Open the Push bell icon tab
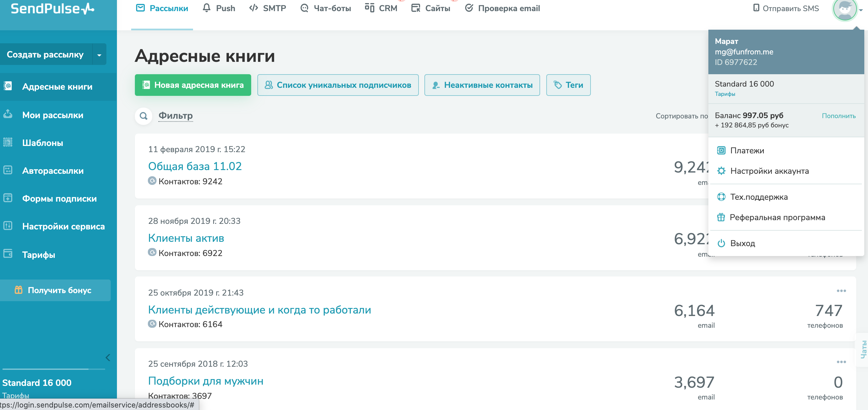Screen dimensions: 868x410 [207, 8]
